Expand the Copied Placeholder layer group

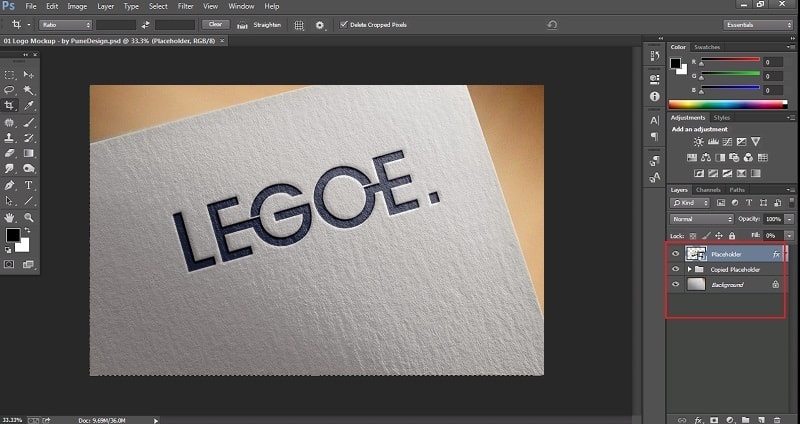click(x=689, y=270)
